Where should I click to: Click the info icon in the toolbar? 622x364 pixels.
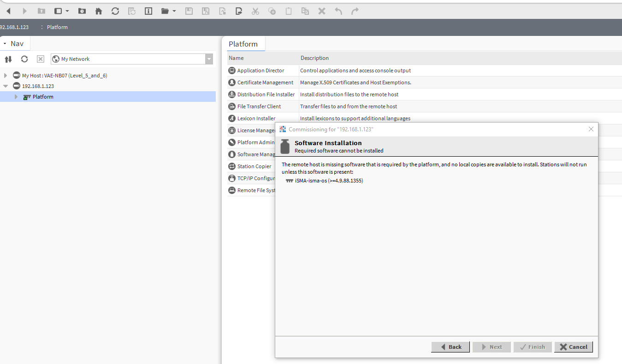(148, 11)
